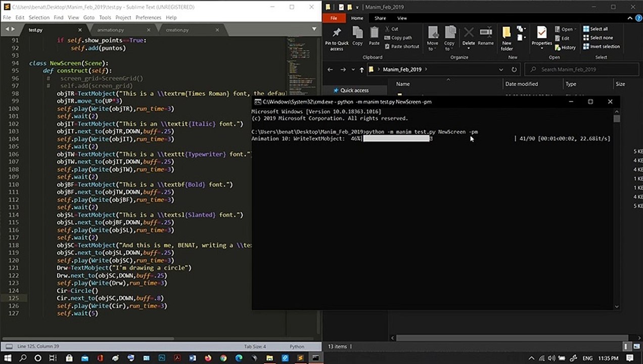Open Explorer Share ribbon tab
This screenshot has height=364, width=643.
click(x=380, y=18)
